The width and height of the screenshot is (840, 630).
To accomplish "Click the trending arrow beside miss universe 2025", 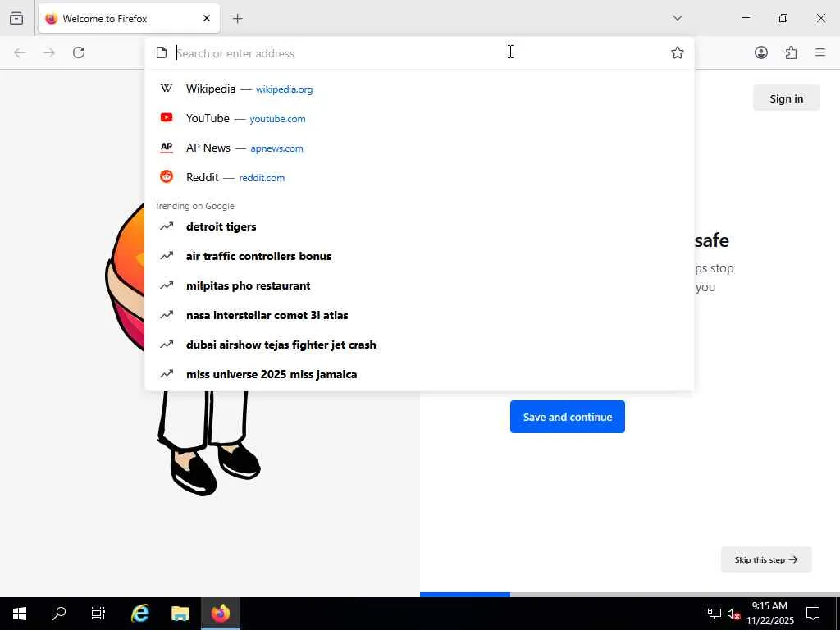I will click(167, 373).
